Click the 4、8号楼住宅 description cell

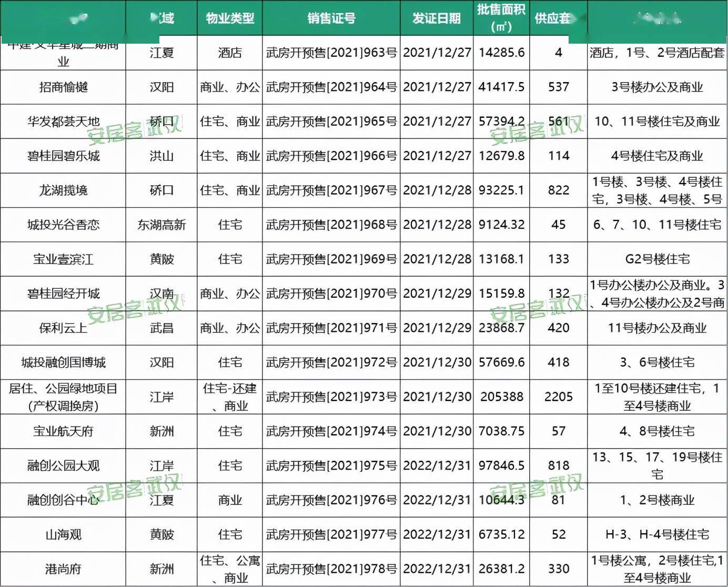click(658, 431)
